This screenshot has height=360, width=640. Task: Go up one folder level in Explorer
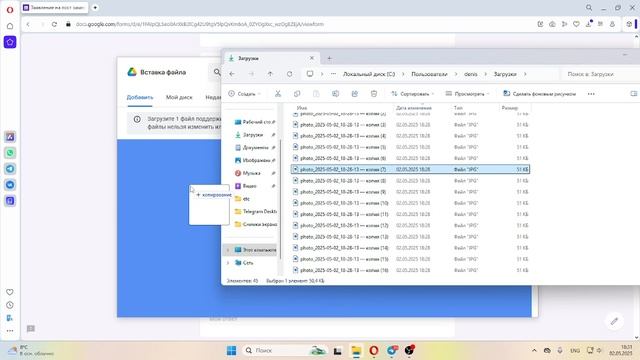tap(270, 74)
